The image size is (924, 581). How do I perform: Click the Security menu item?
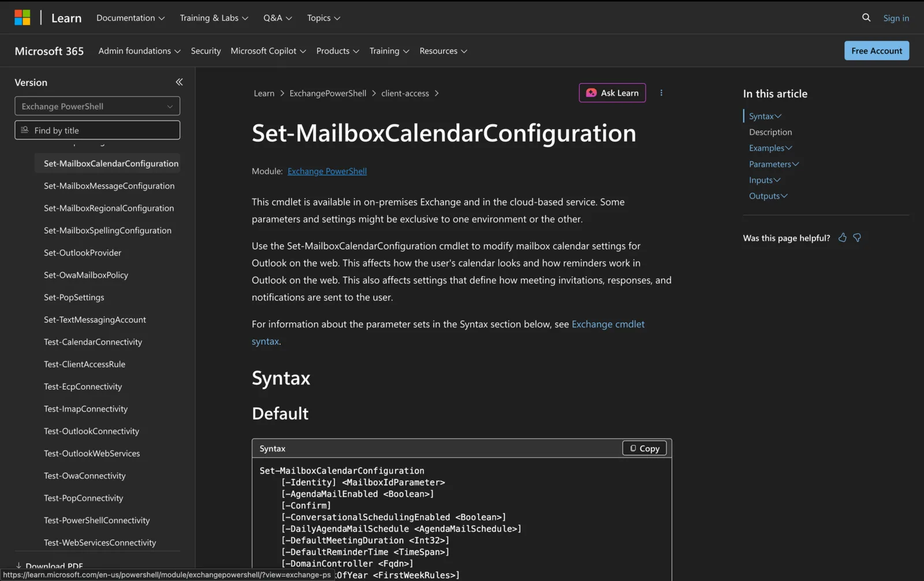206,51
